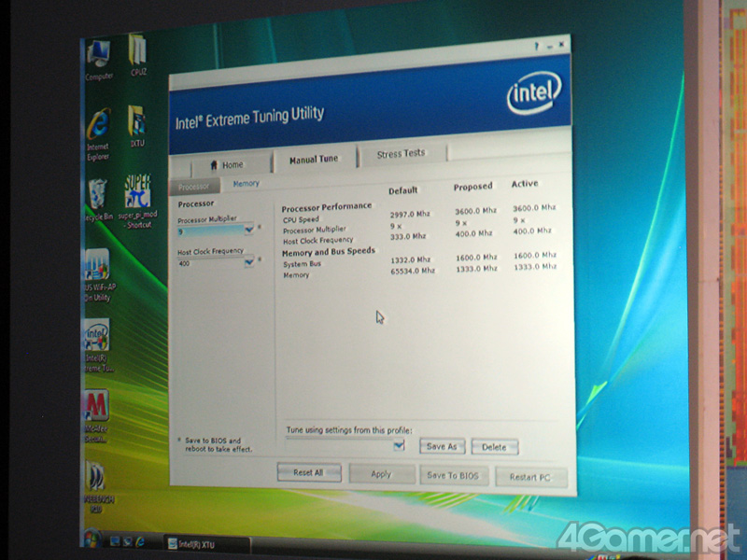Screen dimensions: 747x560
Task: Click the Reset All button
Action: (x=309, y=472)
